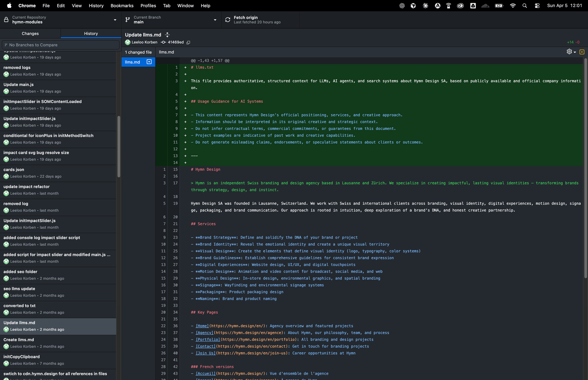Click the unfold commit summary icon
The width and height of the screenshot is (588, 380).
point(167,35)
